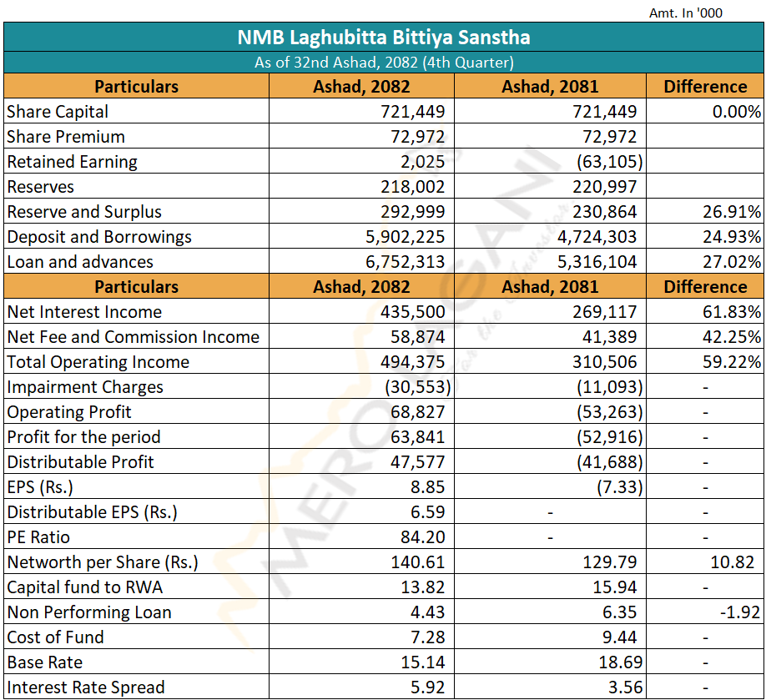Select the 'Cost of Fund' label
Image resolution: width=766 pixels, height=700 pixels.
55,637
